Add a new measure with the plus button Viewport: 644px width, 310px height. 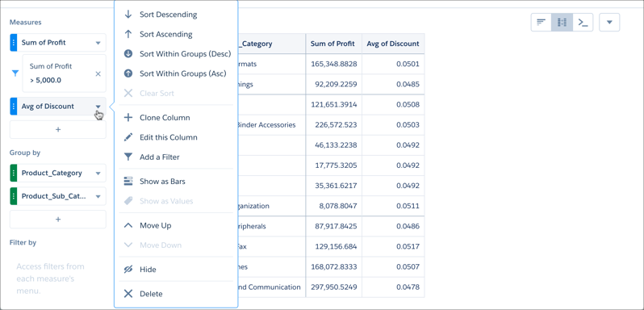[x=58, y=129]
